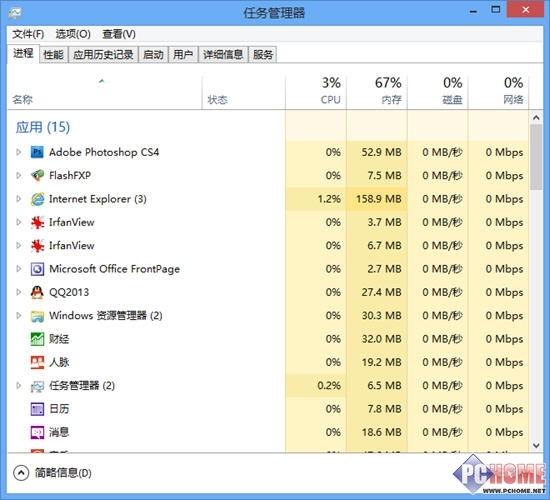Click the 消息 messaging app icon
The image size is (550, 500).
[37, 432]
